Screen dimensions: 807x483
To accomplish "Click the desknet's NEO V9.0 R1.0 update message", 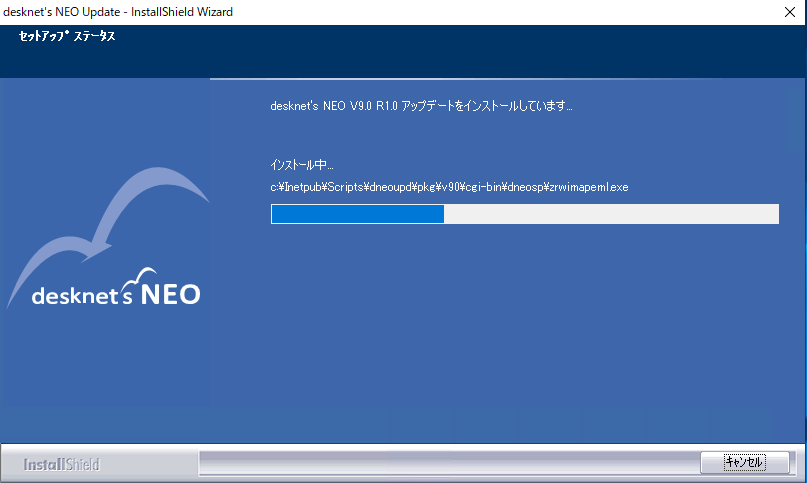I will pos(421,106).
